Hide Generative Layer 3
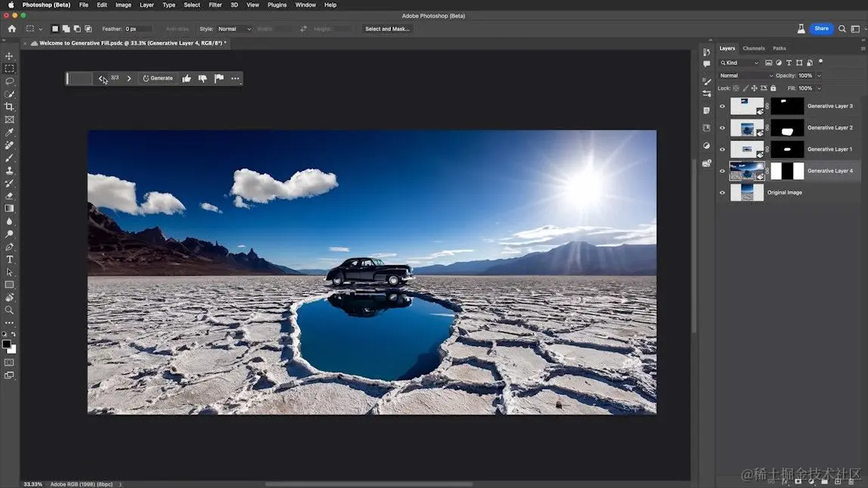 (722, 107)
